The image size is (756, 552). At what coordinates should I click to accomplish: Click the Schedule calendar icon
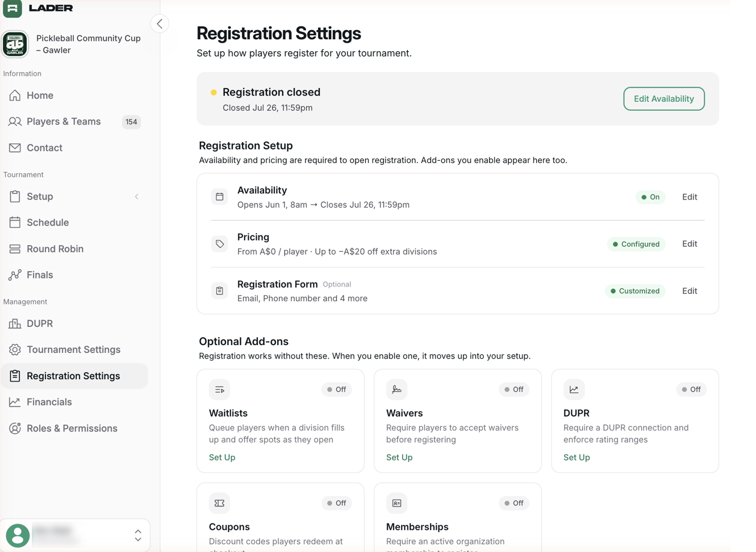point(15,223)
